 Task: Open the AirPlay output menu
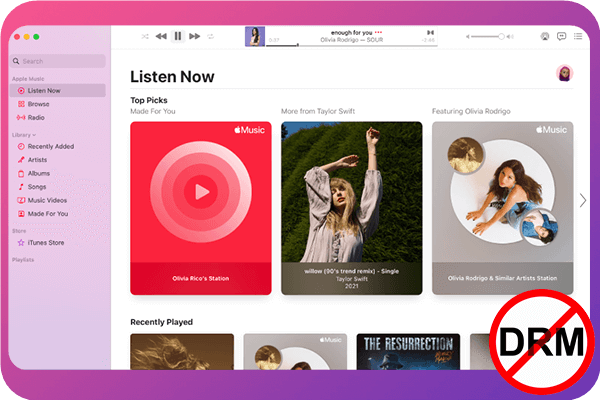545,36
